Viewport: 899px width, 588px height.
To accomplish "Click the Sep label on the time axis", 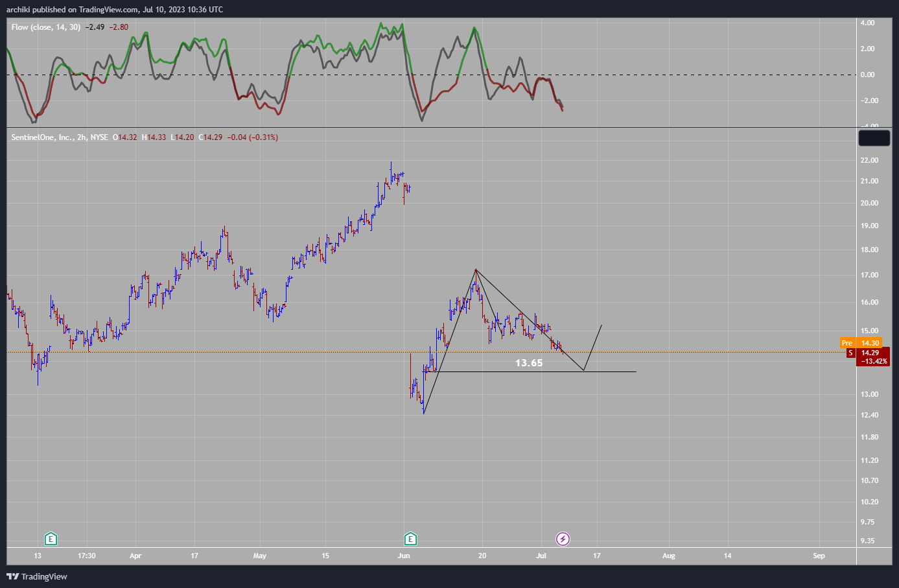I will pos(819,556).
